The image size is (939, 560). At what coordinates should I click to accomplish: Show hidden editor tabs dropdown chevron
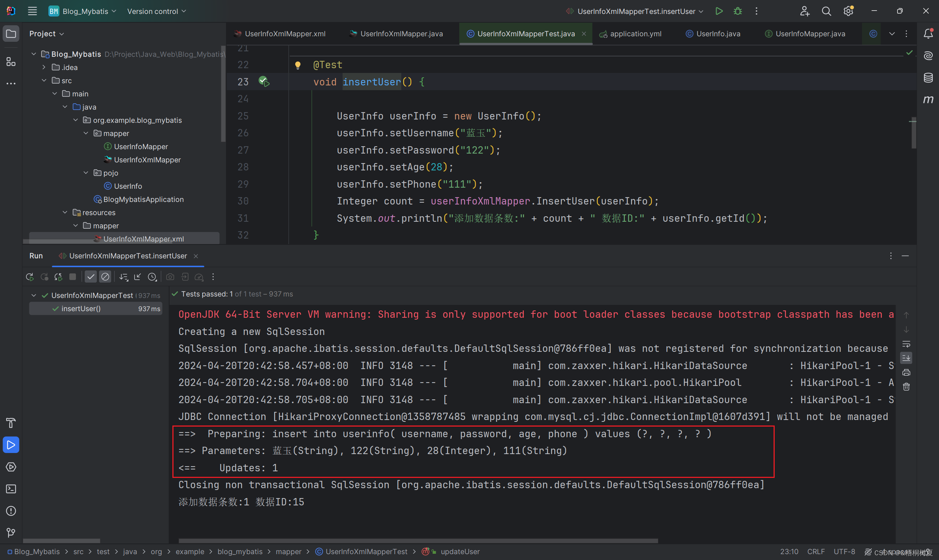[892, 34]
